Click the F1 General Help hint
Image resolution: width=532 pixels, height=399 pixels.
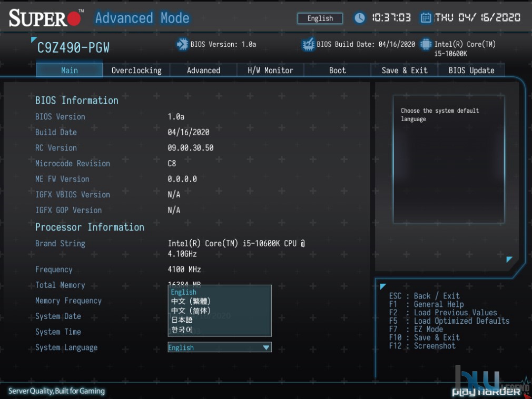click(426, 304)
